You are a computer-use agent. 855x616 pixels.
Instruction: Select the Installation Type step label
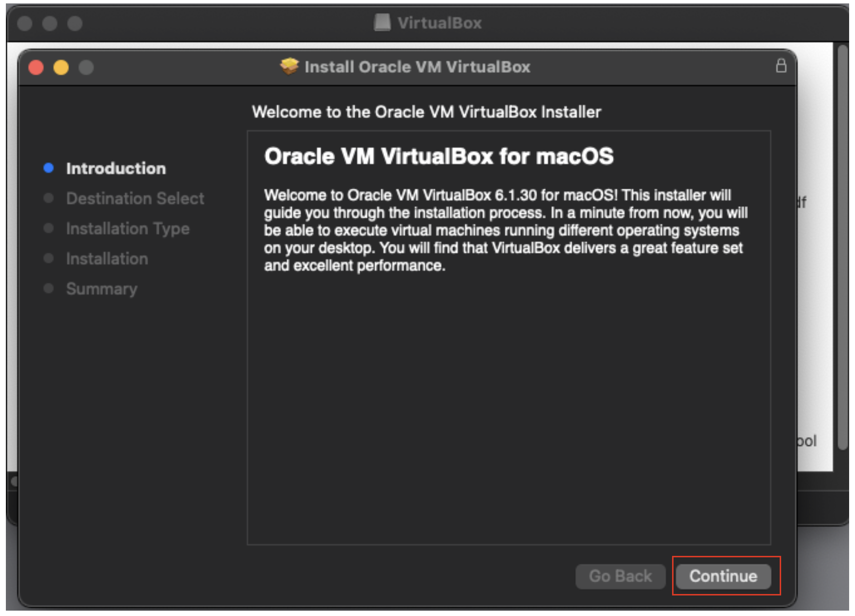click(128, 228)
